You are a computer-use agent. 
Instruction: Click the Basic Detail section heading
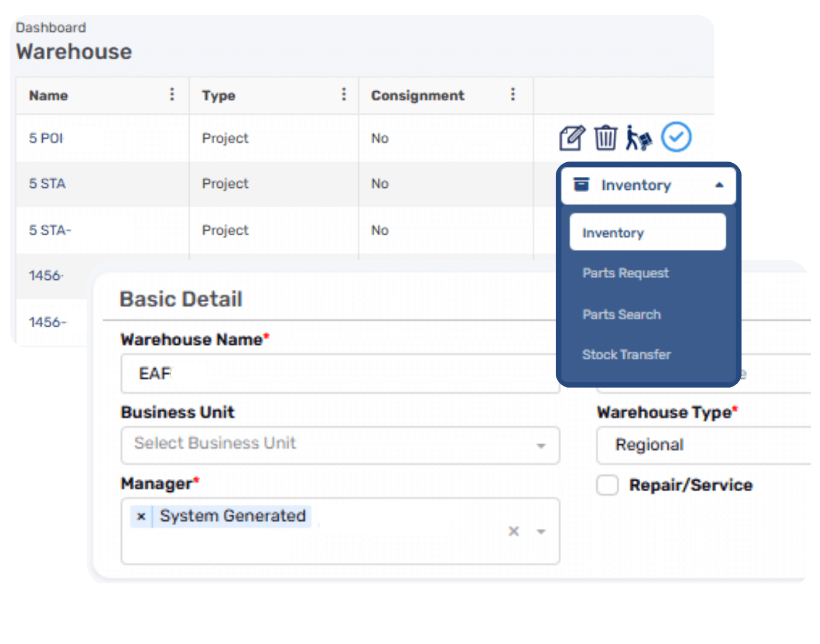tap(181, 299)
